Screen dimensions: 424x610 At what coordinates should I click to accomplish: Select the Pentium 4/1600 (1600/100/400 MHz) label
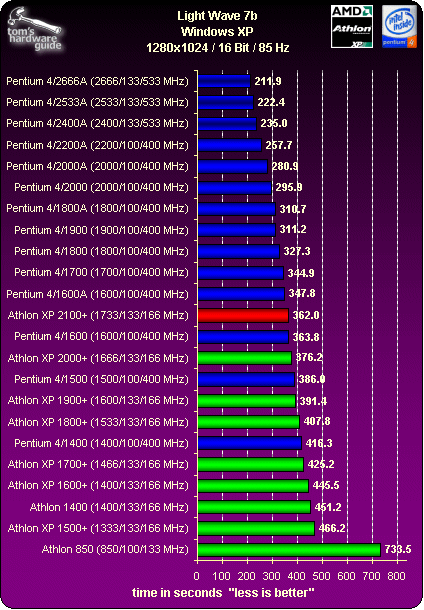pos(101,336)
